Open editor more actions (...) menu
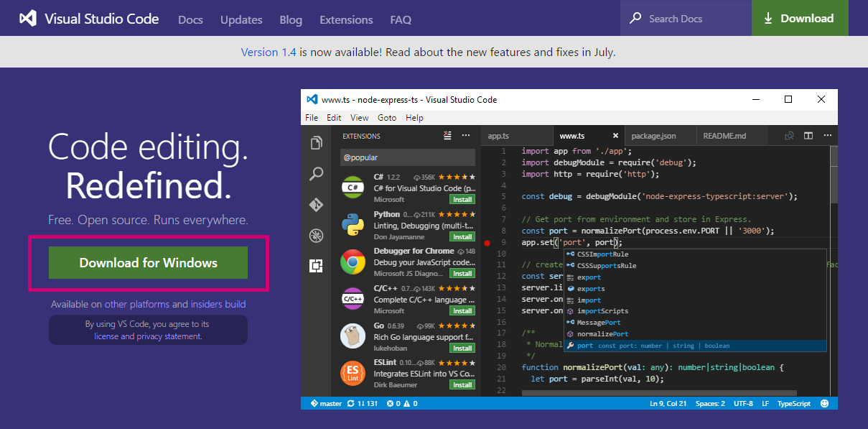 (x=827, y=135)
